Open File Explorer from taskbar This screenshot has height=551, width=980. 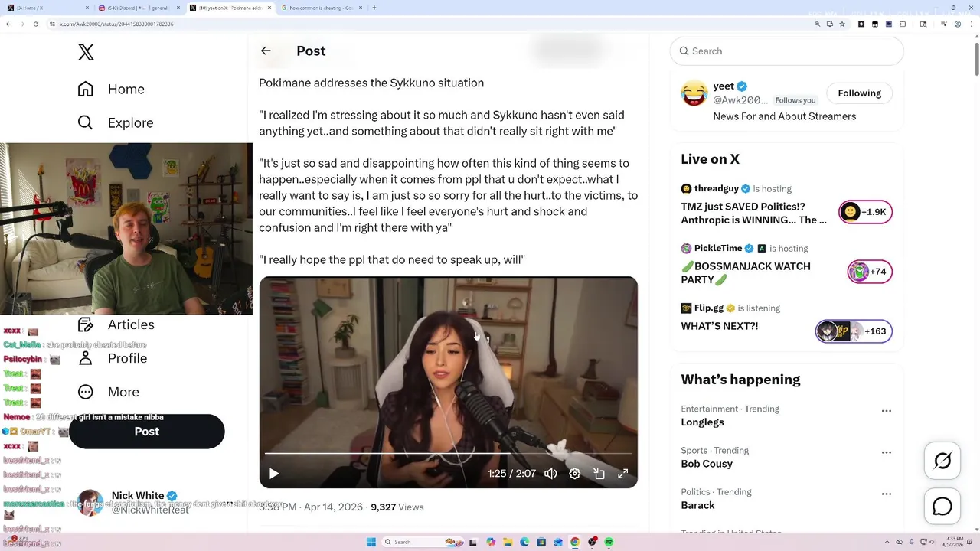click(x=508, y=542)
